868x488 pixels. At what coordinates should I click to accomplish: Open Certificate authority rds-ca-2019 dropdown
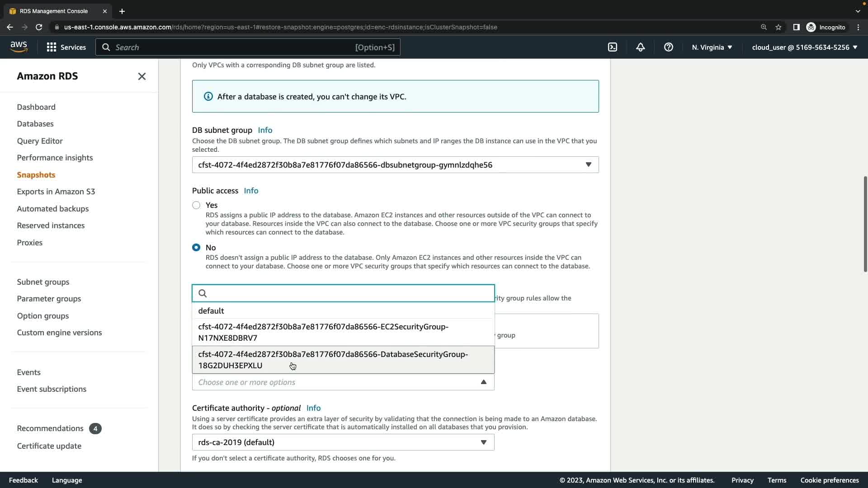(343, 442)
